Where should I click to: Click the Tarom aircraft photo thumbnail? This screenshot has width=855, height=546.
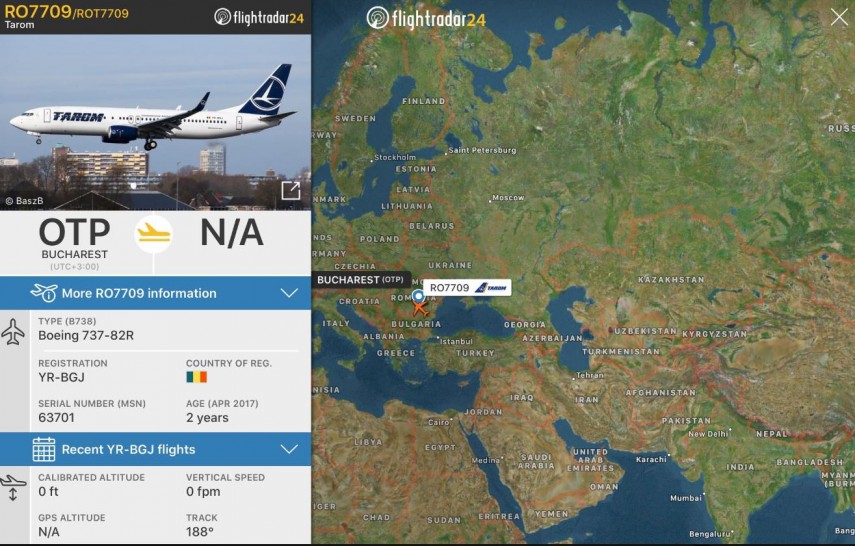tap(155, 122)
